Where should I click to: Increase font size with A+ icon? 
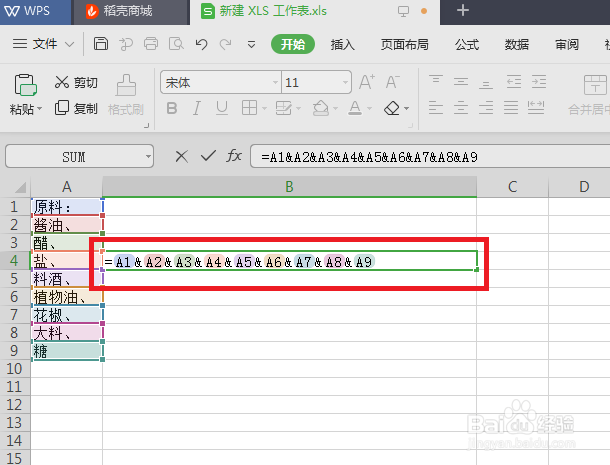(367, 82)
